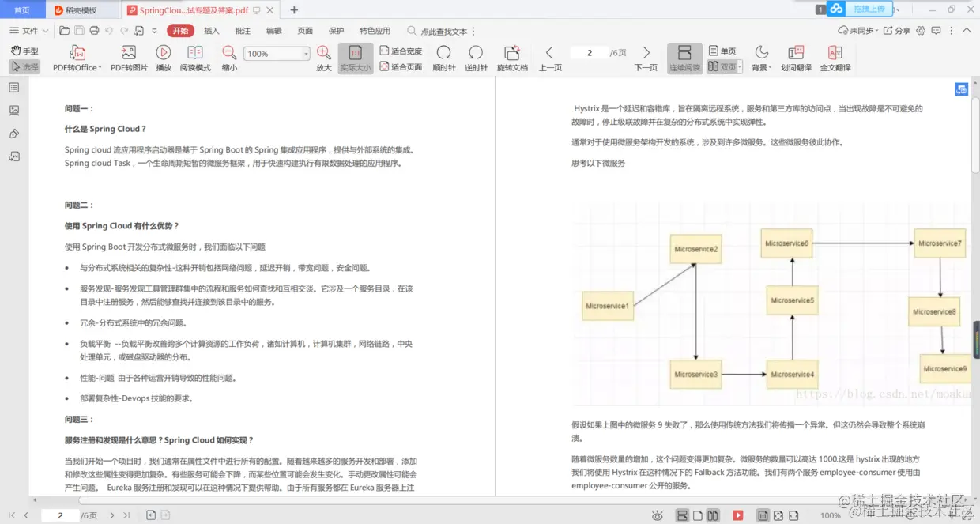Open a new tab with plus button

point(294,10)
